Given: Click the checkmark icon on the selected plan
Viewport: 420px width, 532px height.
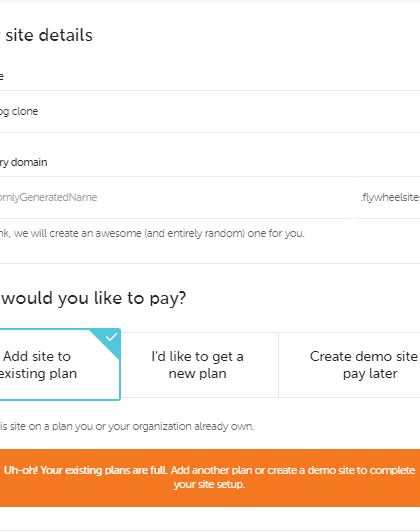Looking at the screenshot, I should 111,337.
